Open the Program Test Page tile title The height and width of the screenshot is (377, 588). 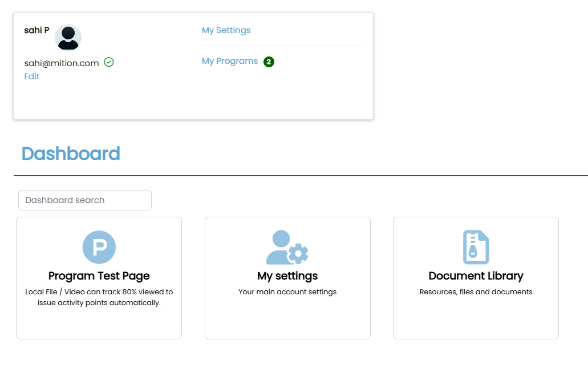pos(99,276)
